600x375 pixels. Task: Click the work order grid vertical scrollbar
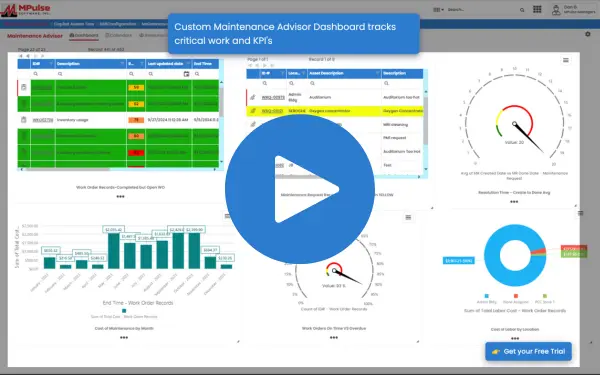(x=221, y=101)
